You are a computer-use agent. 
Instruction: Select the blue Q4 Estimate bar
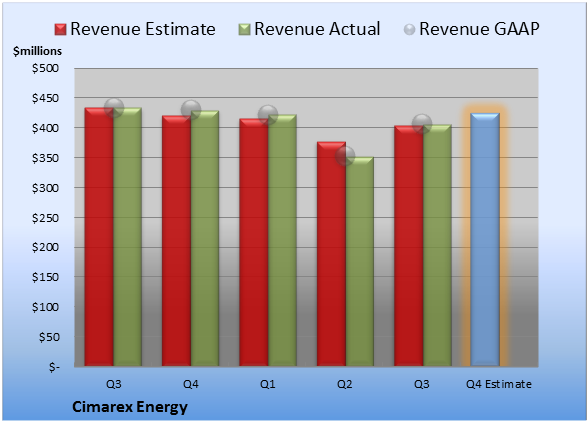(x=485, y=239)
